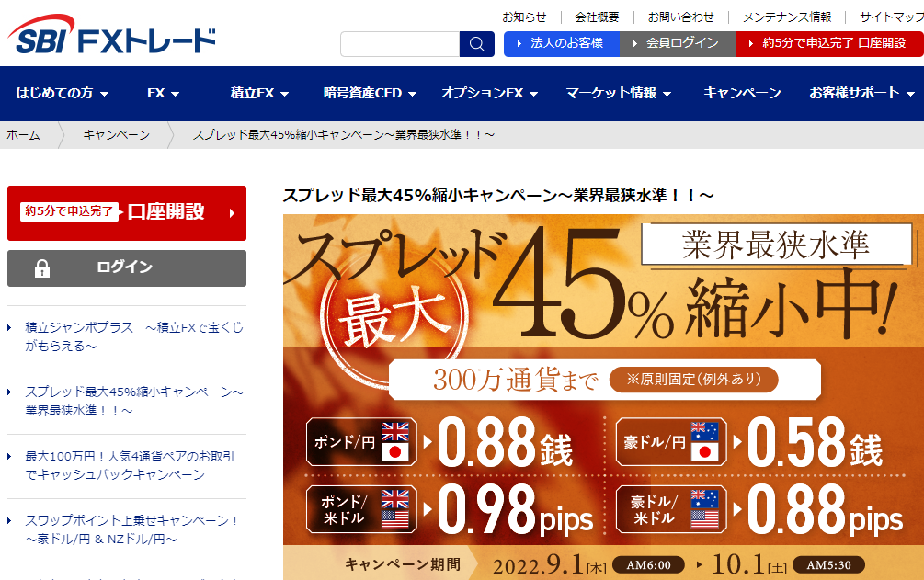Open キャンペーン in navigation bar

742,93
